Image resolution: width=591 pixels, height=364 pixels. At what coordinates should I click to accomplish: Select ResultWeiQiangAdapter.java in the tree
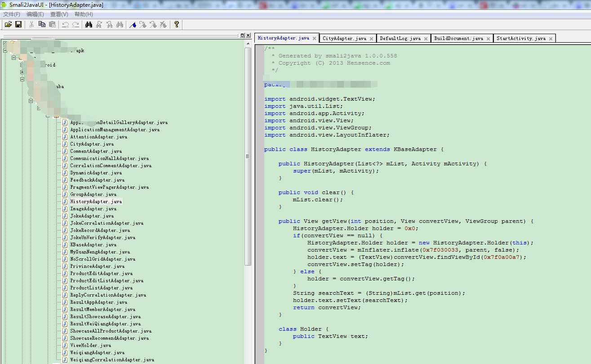coord(105,324)
